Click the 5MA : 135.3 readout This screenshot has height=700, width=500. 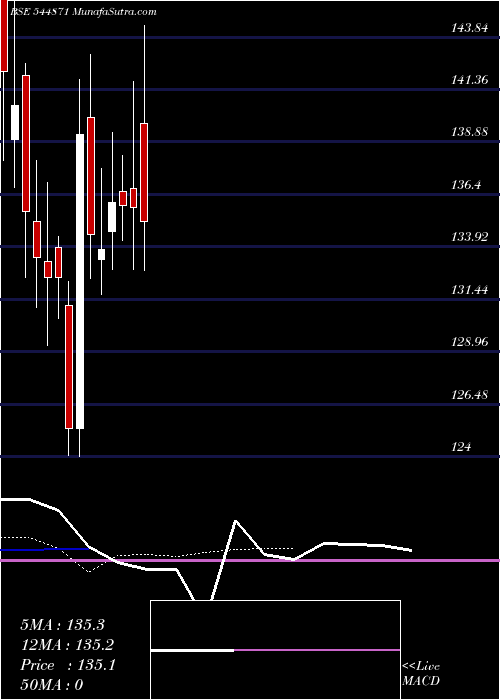(x=62, y=625)
